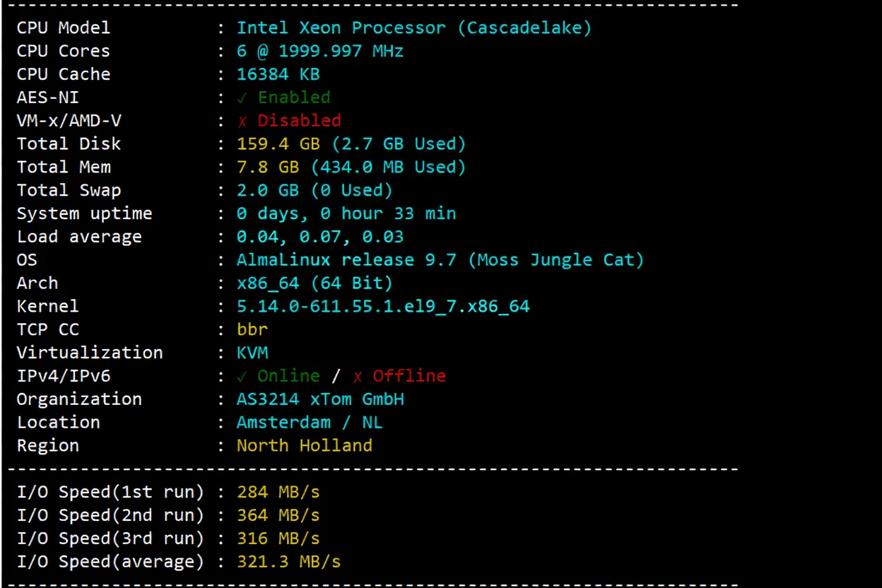
Task: Click the '7.8 GB' memory value
Action: coord(268,167)
